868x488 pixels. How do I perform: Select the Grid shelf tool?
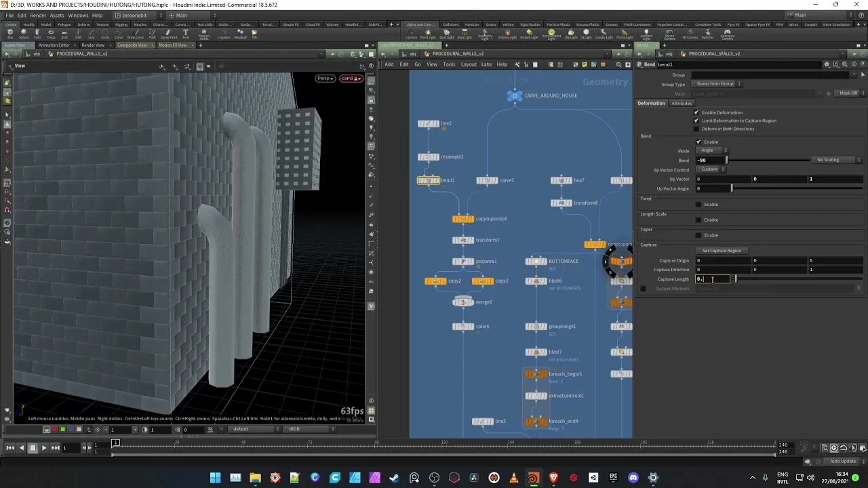(x=64, y=33)
